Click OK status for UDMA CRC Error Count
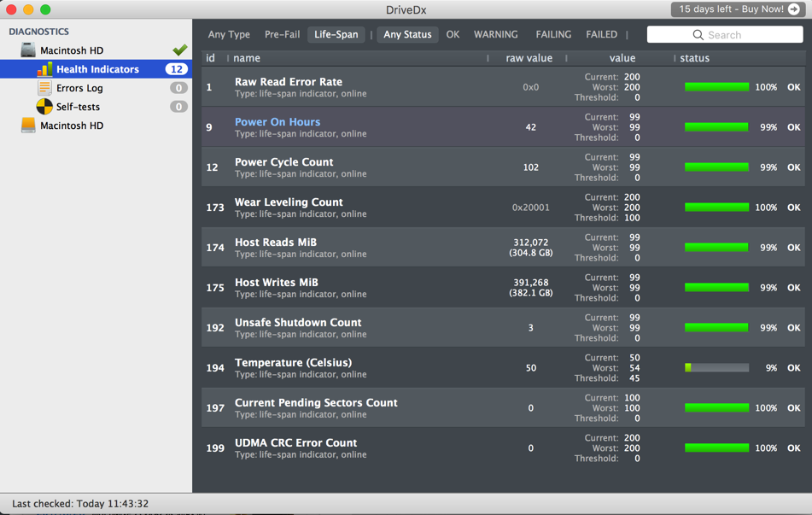Screen dimensions: 812x515 793,448
